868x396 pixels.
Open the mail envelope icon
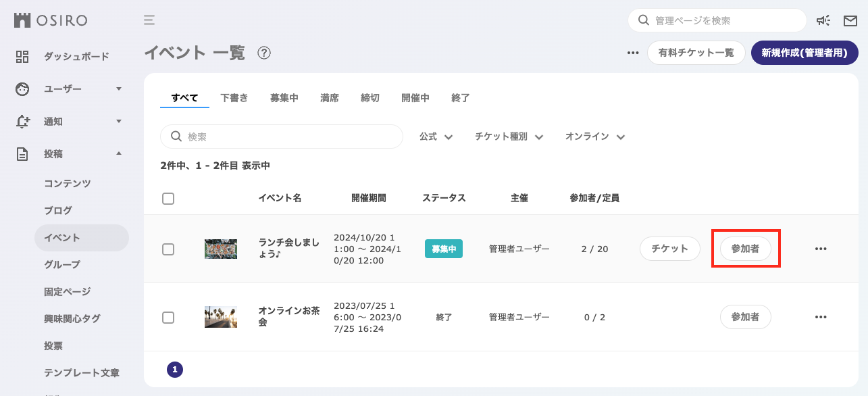[850, 21]
